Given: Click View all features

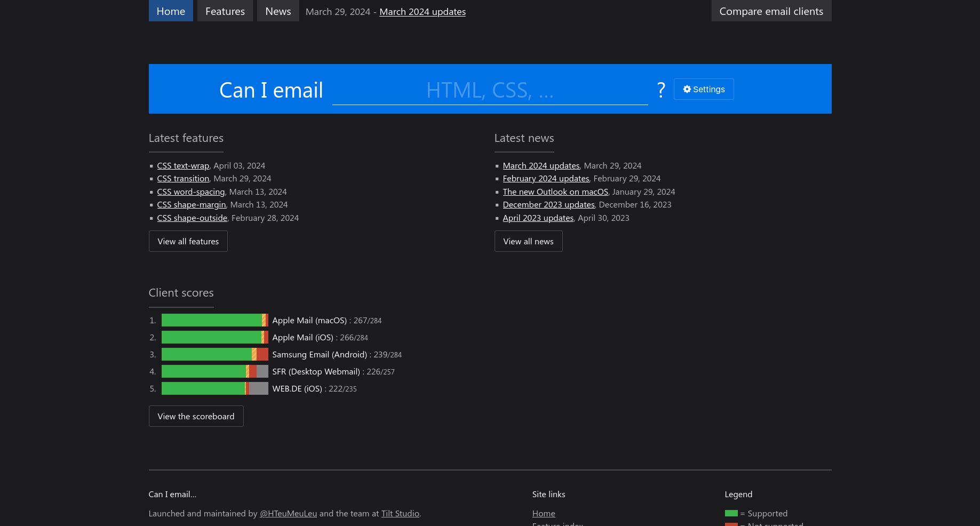Looking at the screenshot, I should pos(188,241).
